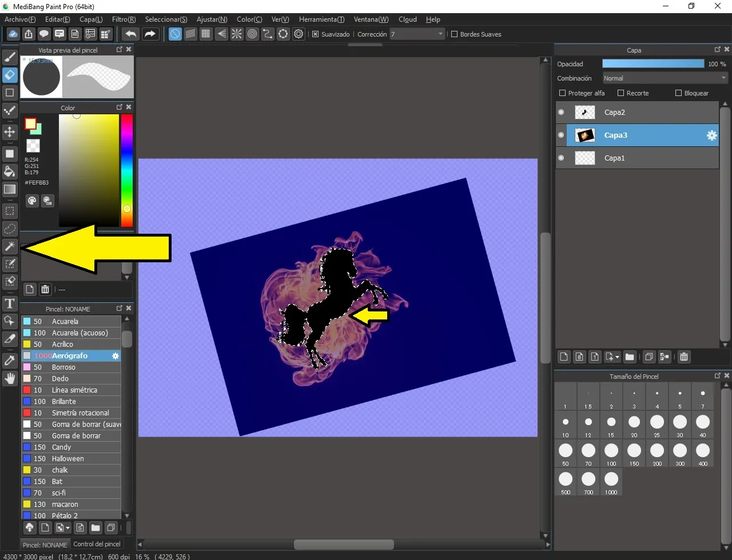Screen dimensions: 732x560
Task: Pick the Bucket fill tool
Action: point(10,171)
